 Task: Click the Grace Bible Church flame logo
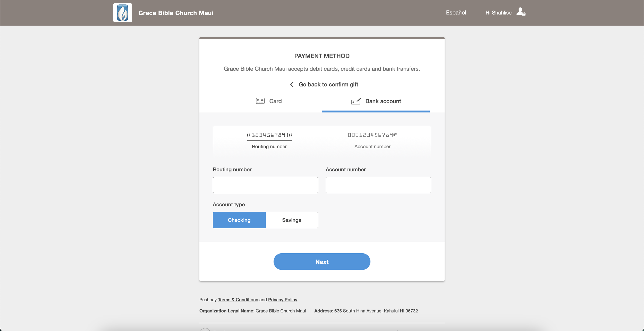pos(122,13)
